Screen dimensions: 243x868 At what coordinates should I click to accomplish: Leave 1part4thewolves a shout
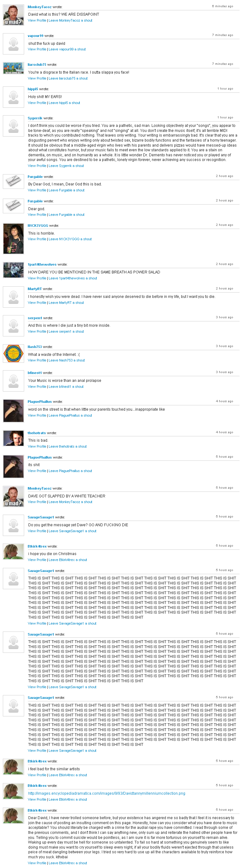72,278
